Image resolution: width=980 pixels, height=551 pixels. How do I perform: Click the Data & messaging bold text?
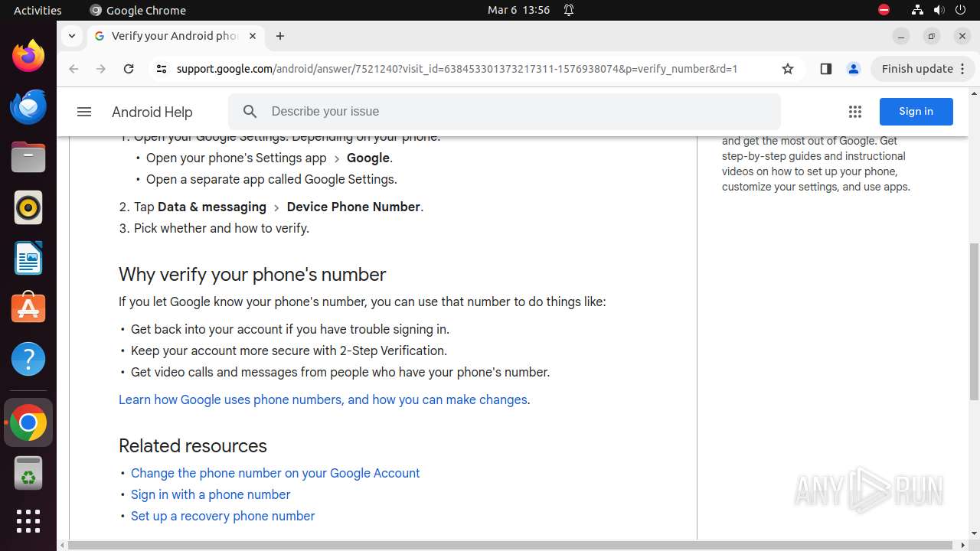[212, 207]
